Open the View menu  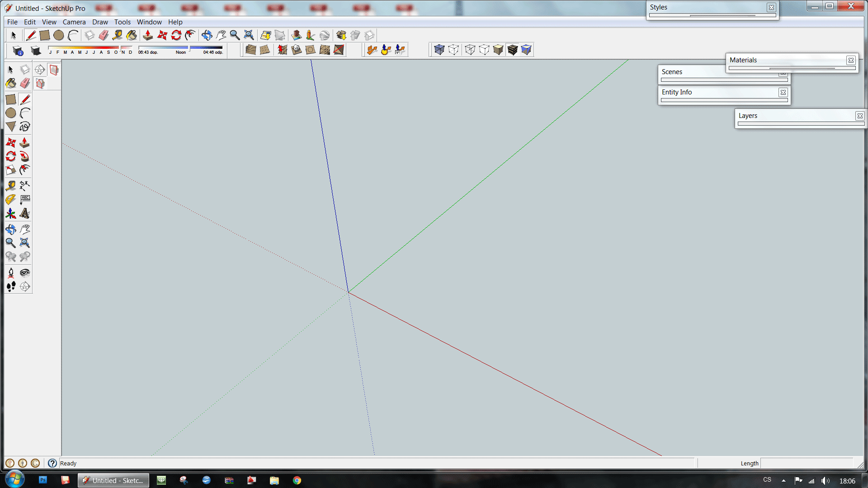(x=49, y=22)
